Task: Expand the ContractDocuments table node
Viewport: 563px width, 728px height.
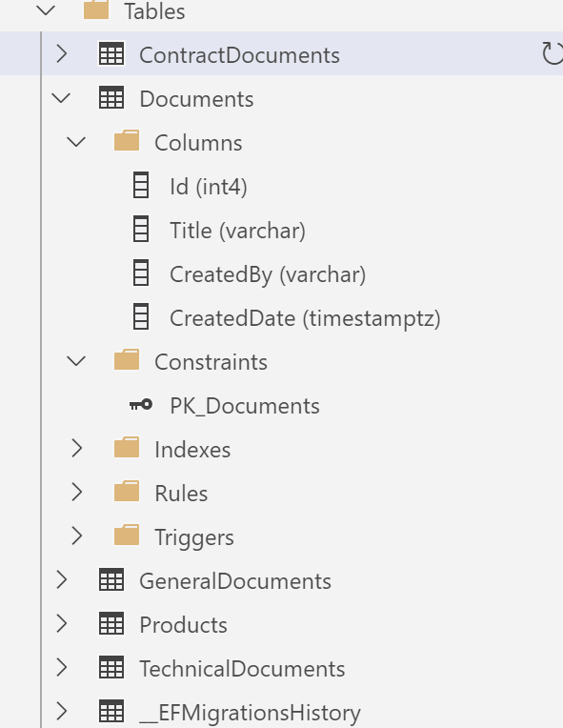Action: point(61,54)
